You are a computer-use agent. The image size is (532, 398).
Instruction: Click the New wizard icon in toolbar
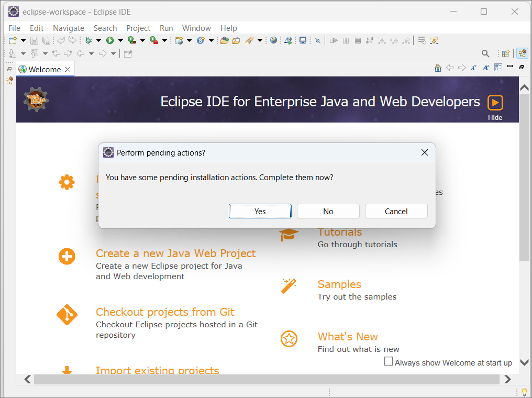click(x=13, y=41)
